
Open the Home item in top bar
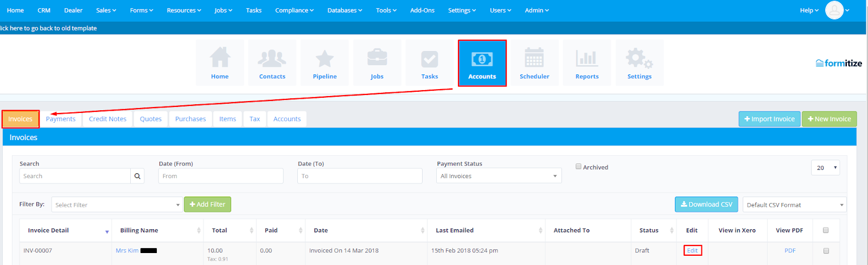[x=15, y=10]
